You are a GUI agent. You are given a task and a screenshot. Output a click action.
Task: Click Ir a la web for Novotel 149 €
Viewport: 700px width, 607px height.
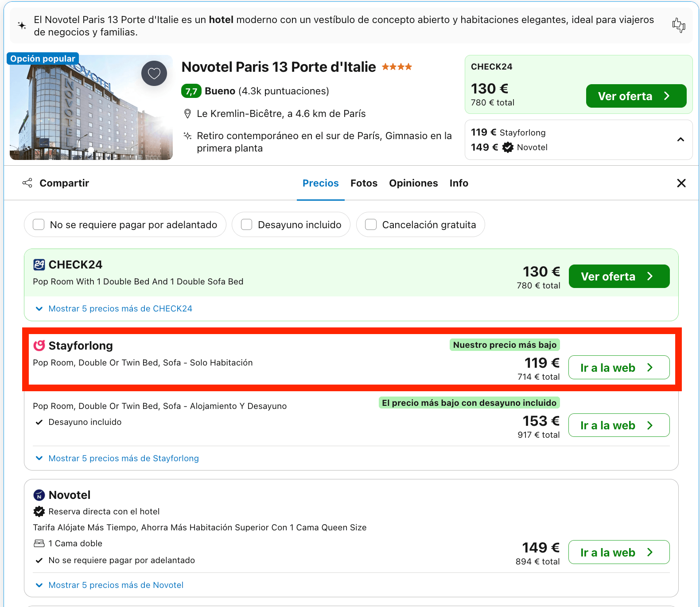[x=619, y=552]
